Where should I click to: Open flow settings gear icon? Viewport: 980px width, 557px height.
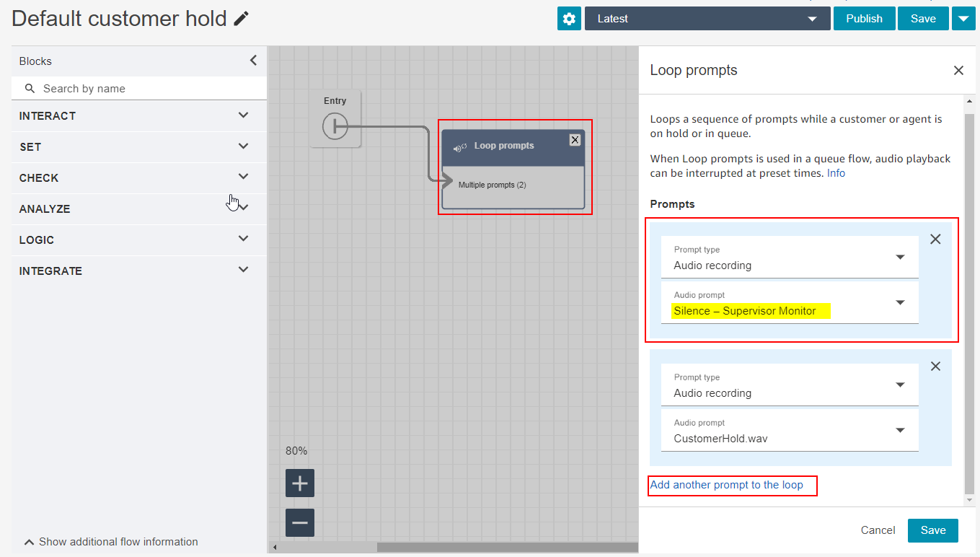click(569, 19)
